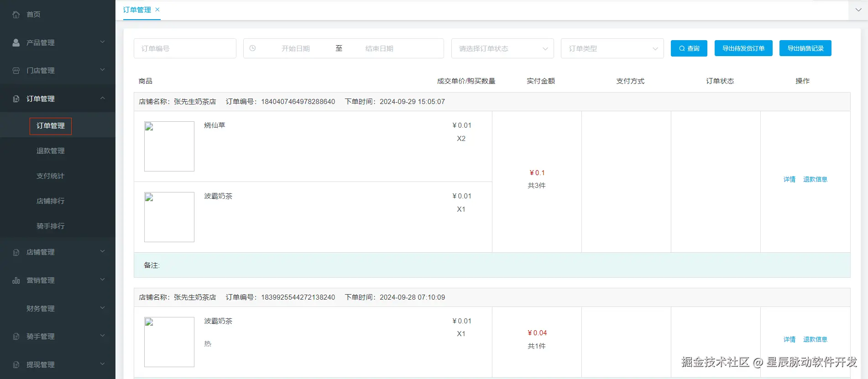Click the 导出待发货订单 button

(743, 48)
